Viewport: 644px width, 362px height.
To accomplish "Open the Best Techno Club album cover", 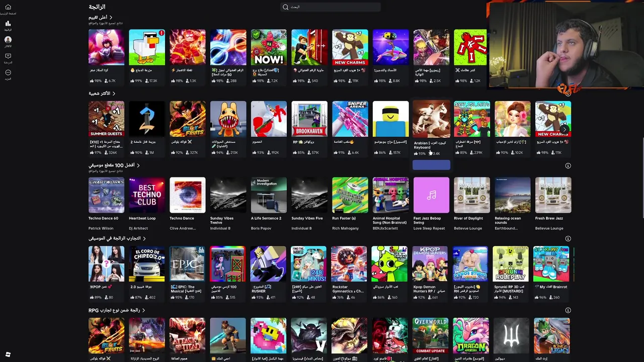I will pos(147,195).
